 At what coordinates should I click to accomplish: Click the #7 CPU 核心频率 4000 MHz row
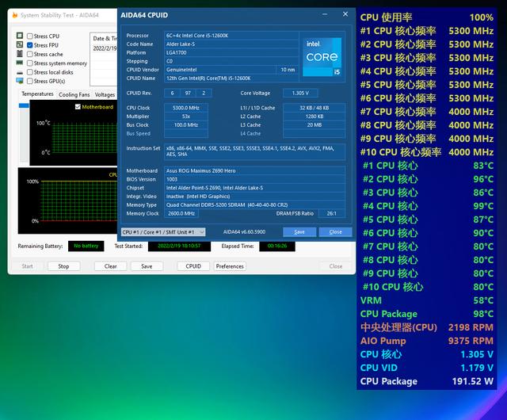click(x=427, y=112)
